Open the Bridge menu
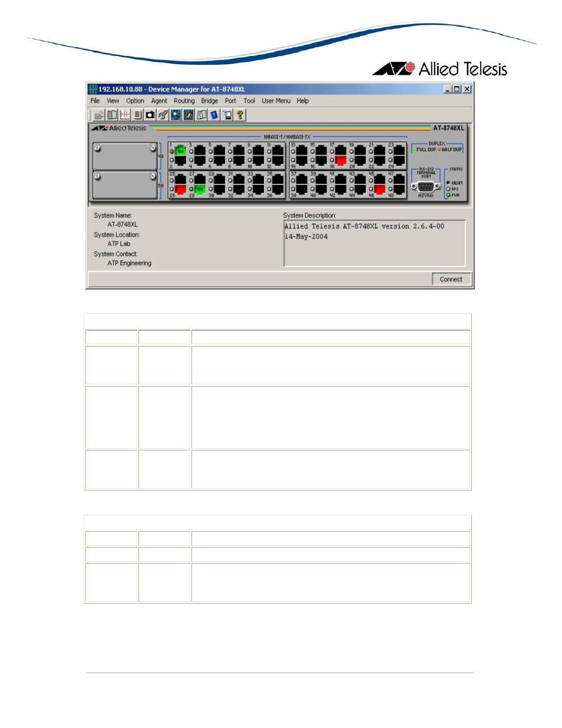The height and width of the screenshot is (728, 562). [x=209, y=101]
